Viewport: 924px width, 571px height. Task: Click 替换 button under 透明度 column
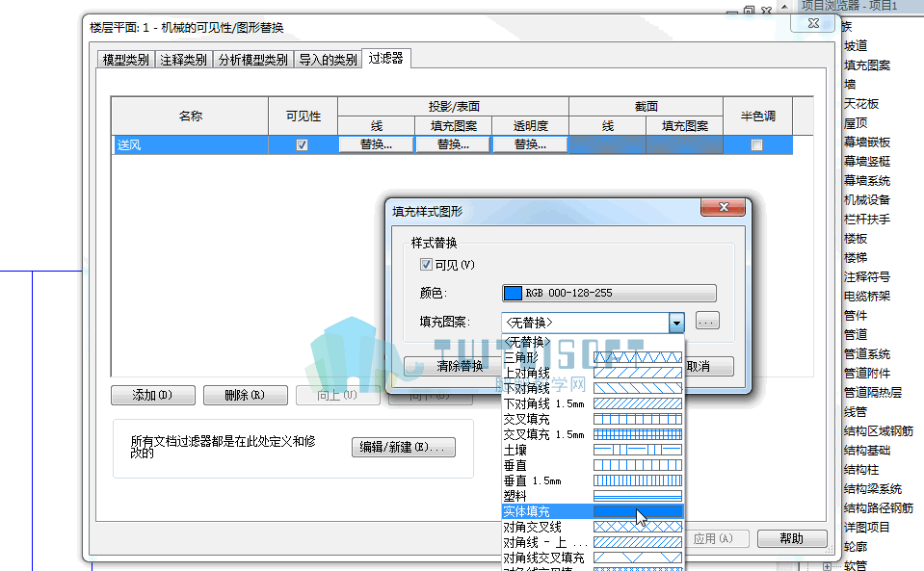[530, 144]
